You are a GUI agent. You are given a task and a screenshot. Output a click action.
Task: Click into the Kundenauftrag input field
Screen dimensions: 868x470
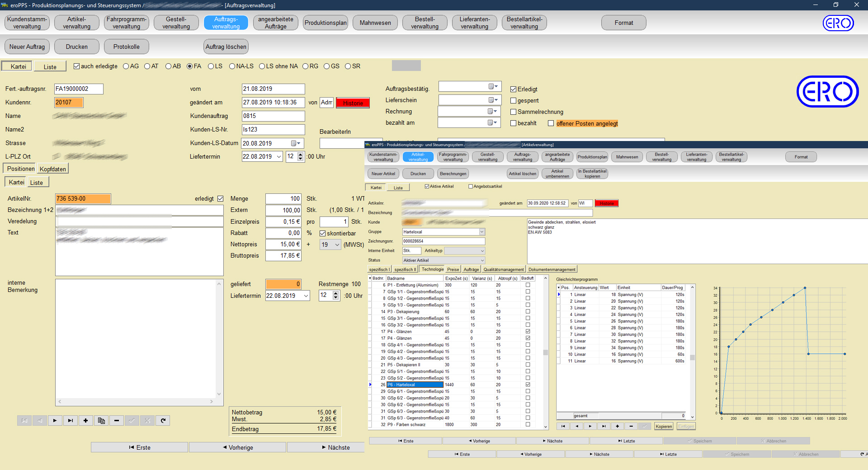(273, 116)
